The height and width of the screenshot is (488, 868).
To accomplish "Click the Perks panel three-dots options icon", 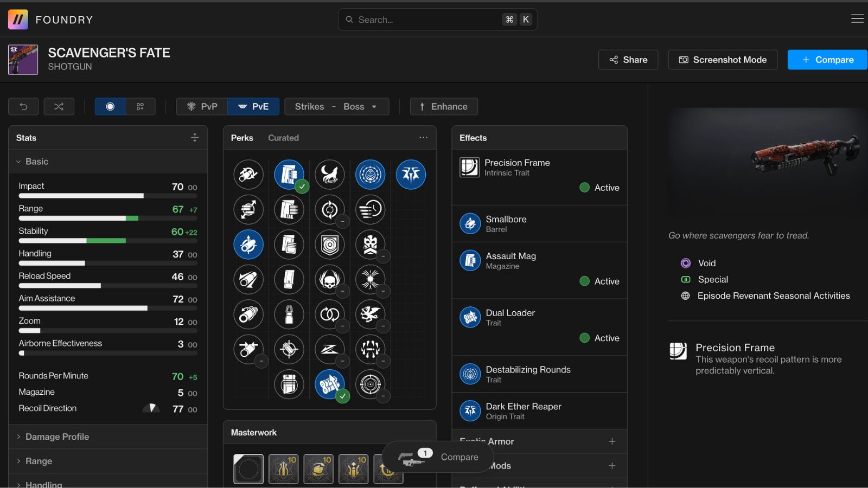I will pyautogui.click(x=423, y=138).
